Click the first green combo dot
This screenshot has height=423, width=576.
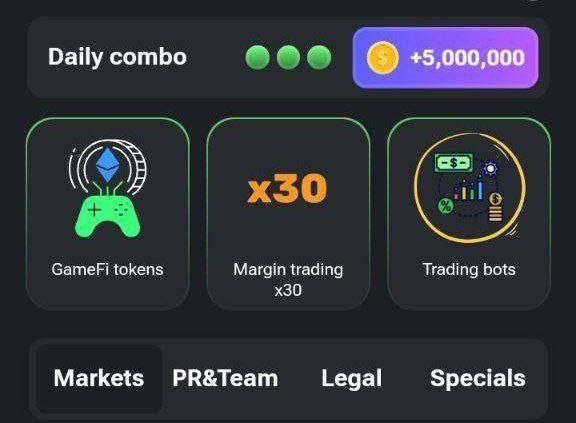[257, 58]
